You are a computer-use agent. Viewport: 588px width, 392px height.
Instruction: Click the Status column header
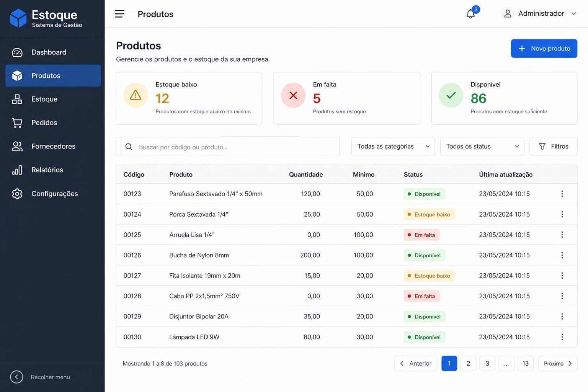coord(413,175)
